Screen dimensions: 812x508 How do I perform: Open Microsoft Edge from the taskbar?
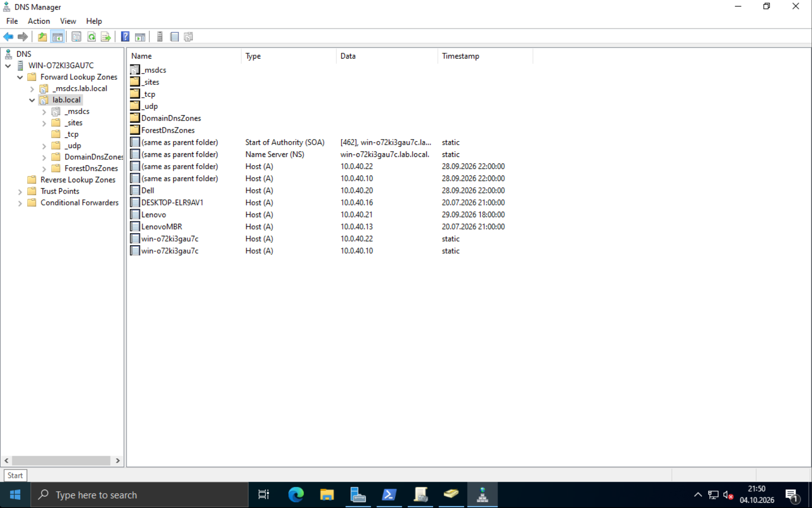(296, 495)
